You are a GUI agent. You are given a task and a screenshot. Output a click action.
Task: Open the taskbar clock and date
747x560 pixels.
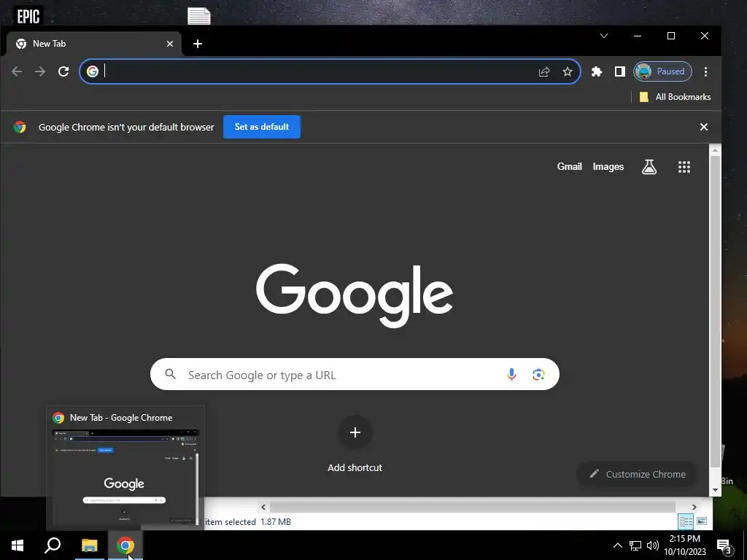tap(685, 545)
